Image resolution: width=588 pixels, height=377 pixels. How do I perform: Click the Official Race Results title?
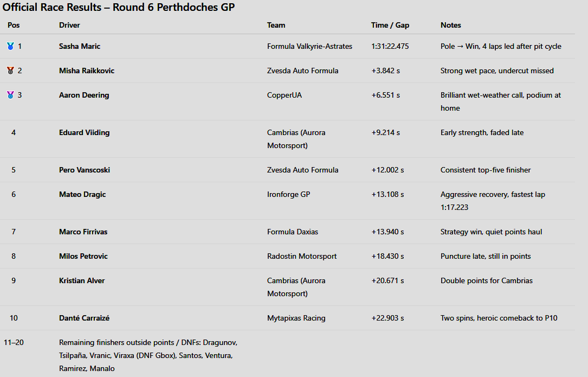coord(119,8)
